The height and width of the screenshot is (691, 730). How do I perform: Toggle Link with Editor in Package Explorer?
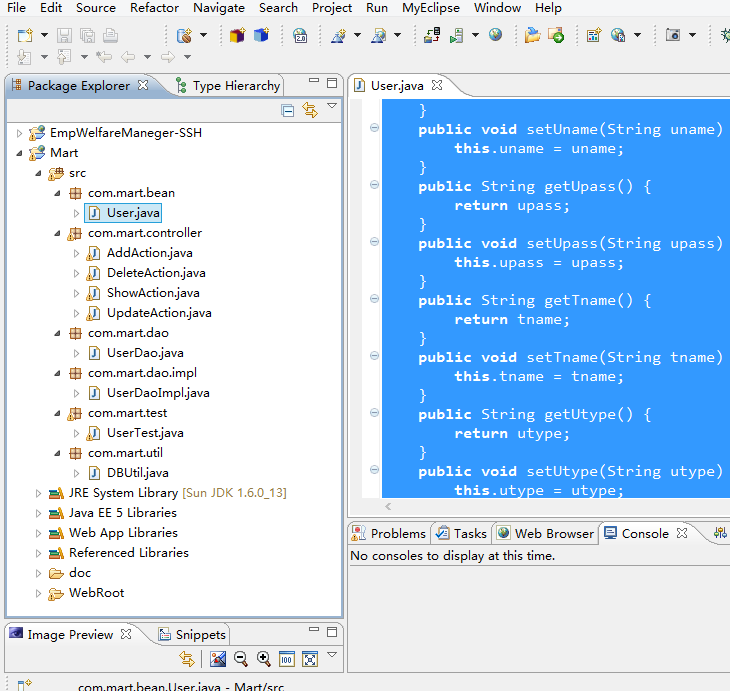tap(310, 110)
